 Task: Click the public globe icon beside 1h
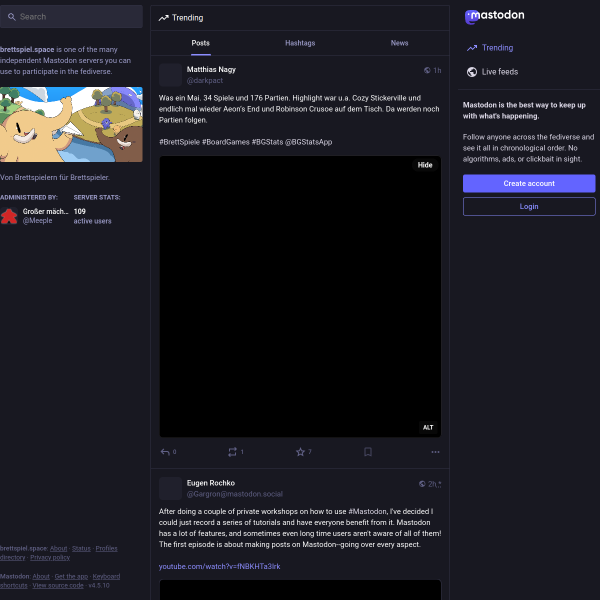click(x=427, y=70)
